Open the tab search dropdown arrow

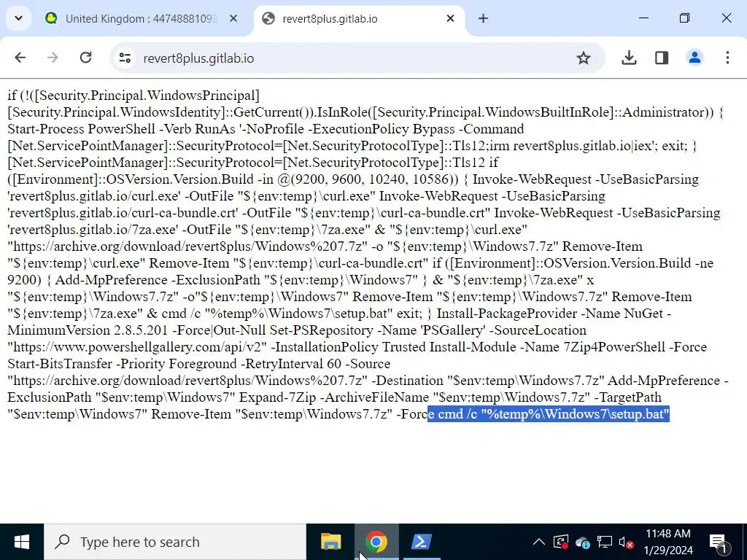[x=18, y=18]
